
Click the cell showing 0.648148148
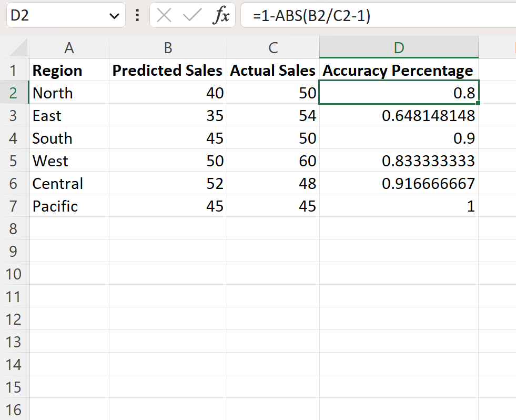coord(399,115)
